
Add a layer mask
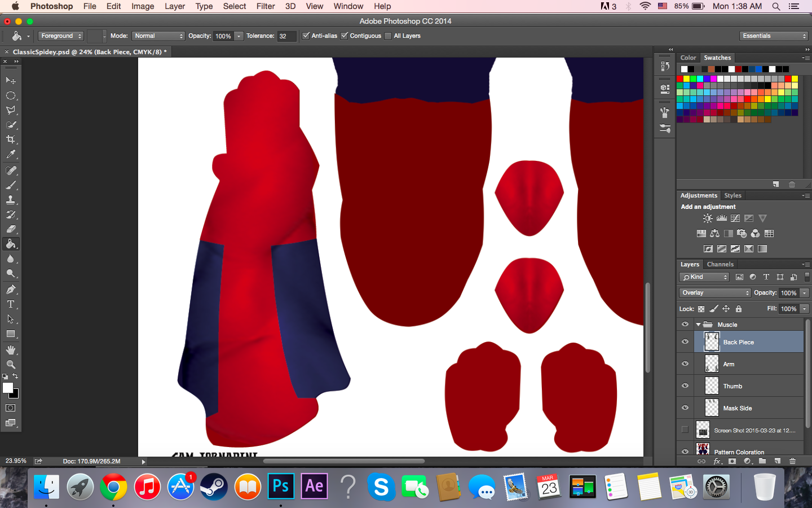pyautogui.click(x=732, y=461)
